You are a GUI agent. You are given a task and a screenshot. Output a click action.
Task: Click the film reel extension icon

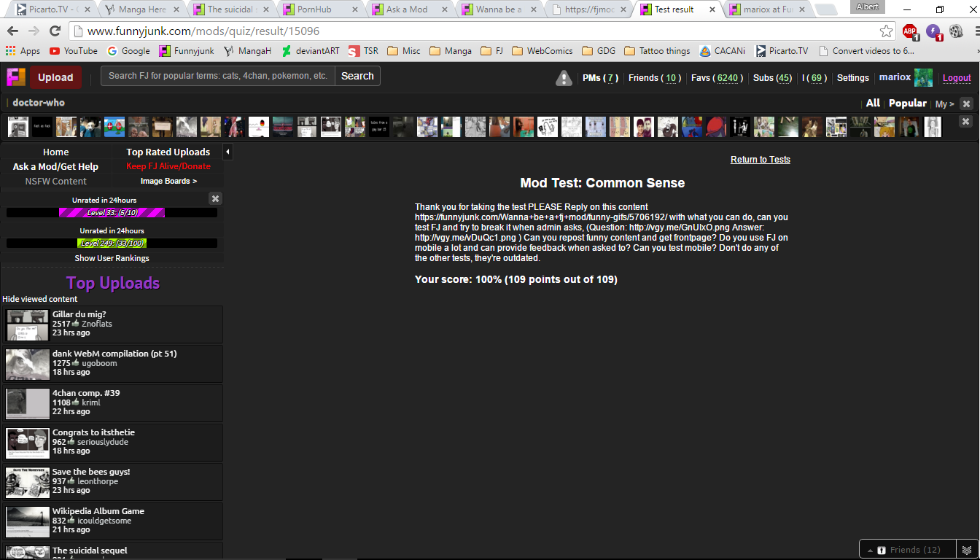956,31
